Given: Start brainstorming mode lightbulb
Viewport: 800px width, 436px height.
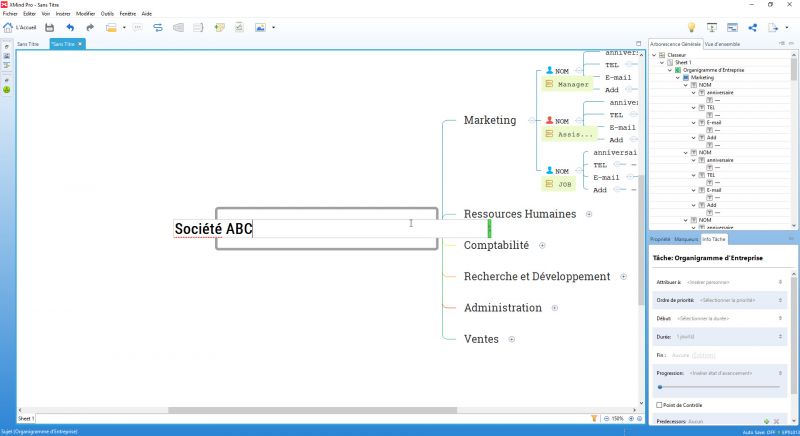Looking at the screenshot, I should point(691,28).
